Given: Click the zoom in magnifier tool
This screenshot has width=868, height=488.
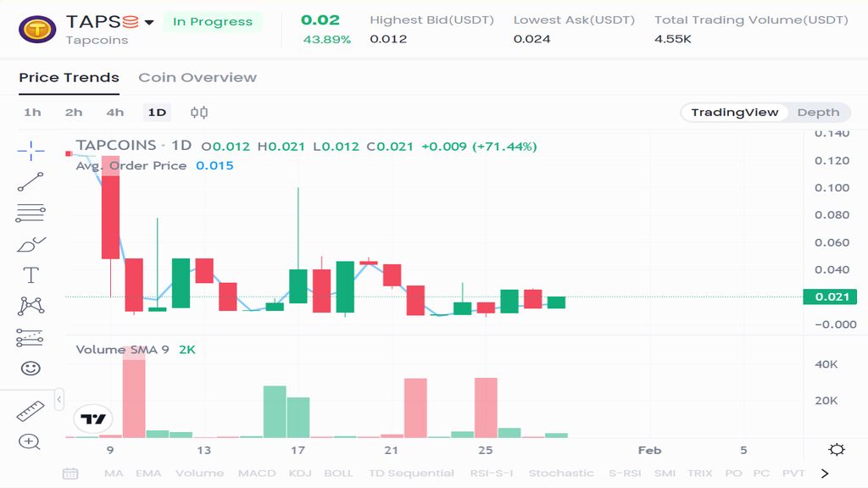Looking at the screenshot, I should click(x=30, y=441).
